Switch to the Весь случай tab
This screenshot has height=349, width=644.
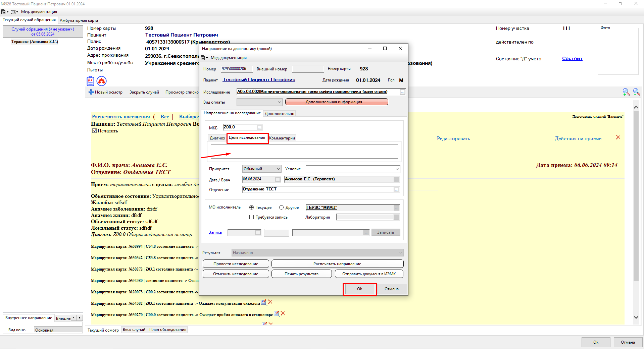pos(134,330)
